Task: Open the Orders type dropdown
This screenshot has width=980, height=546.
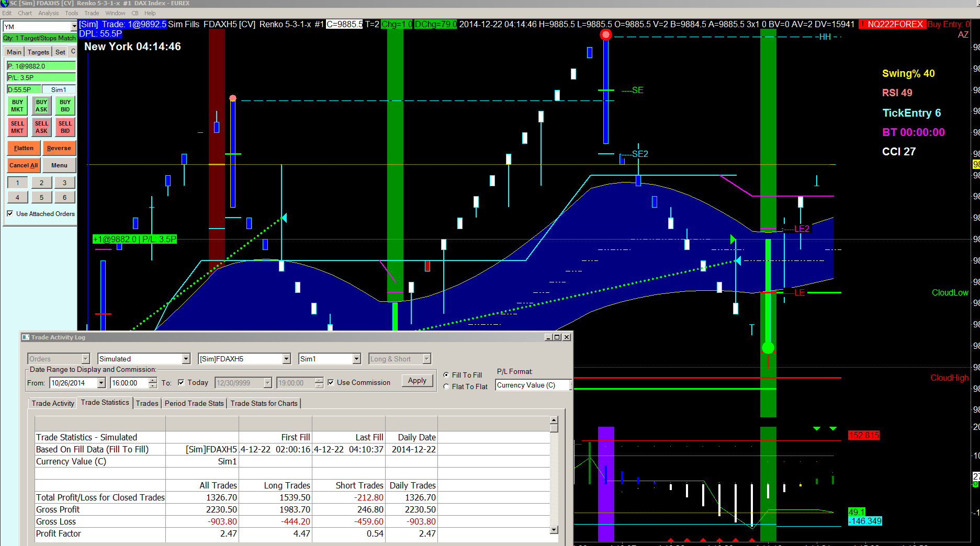Action: 86,359
